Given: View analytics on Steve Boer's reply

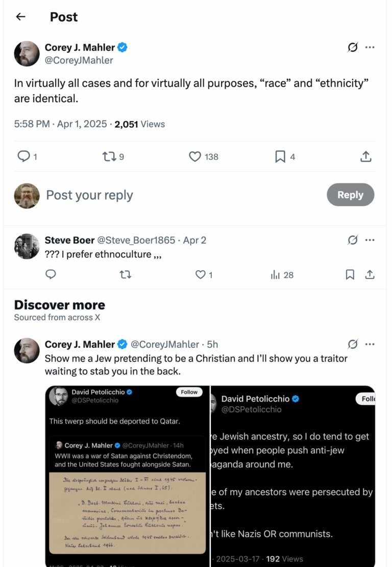Looking at the screenshot, I should tap(276, 275).
